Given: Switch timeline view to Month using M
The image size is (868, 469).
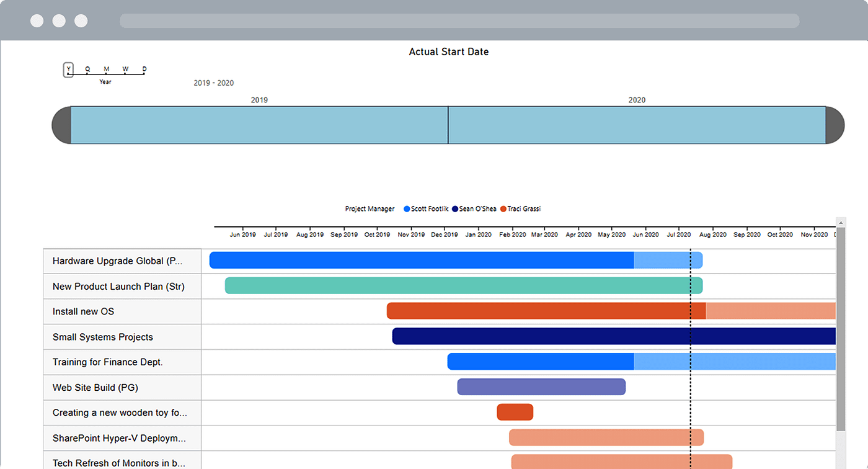Looking at the screenshot, I should coord(106,69).
